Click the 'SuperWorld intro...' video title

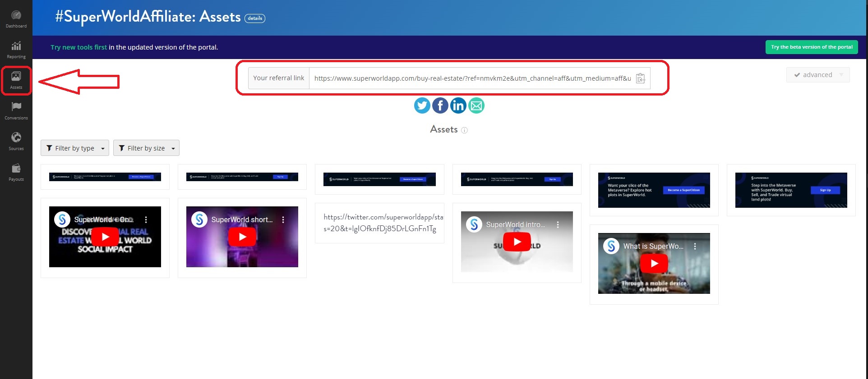coord(516,224)
